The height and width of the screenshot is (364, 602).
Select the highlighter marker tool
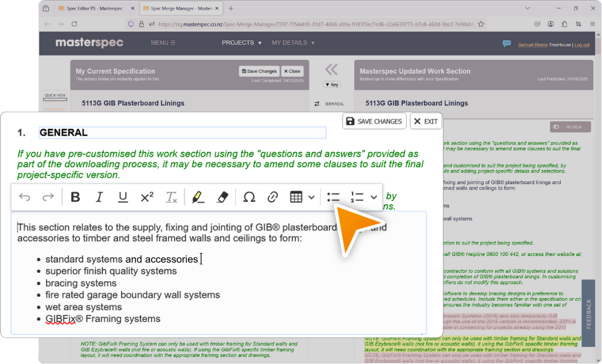pos(198,197)
